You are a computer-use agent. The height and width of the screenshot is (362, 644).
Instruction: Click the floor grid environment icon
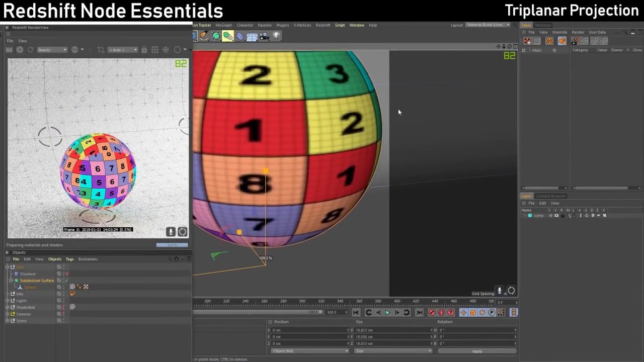point(252,36)
